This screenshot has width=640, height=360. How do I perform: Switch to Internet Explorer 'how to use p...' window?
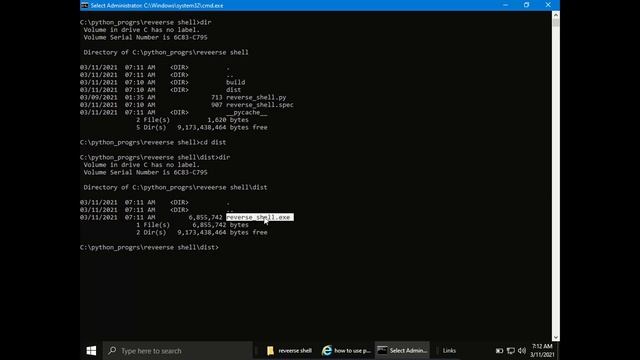coord(346,351)
